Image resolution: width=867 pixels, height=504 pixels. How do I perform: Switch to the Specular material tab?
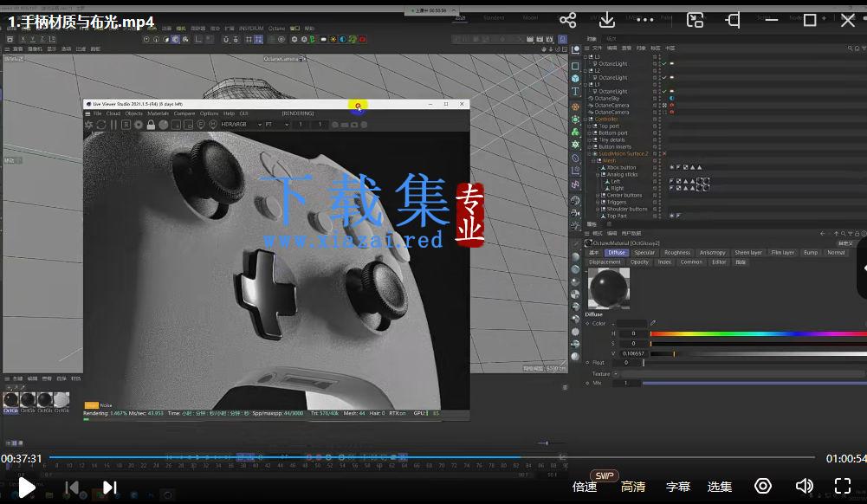[644, 253]
